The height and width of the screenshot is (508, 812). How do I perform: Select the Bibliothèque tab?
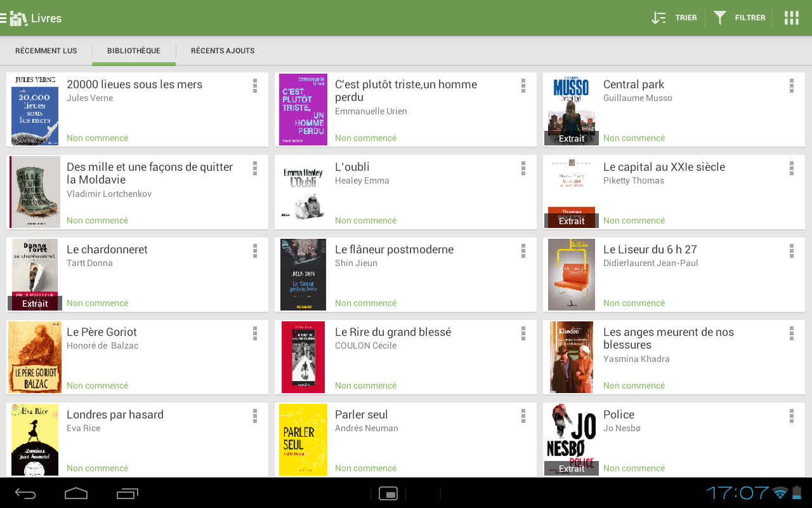(134, 51)
